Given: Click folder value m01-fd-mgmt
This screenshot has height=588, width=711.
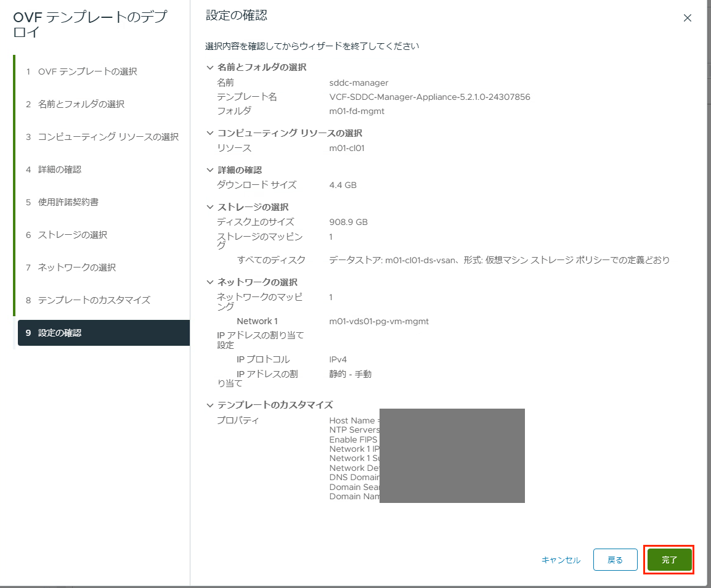Looking at the screenshot, I should pyautogui.click(x=357, y=111).
